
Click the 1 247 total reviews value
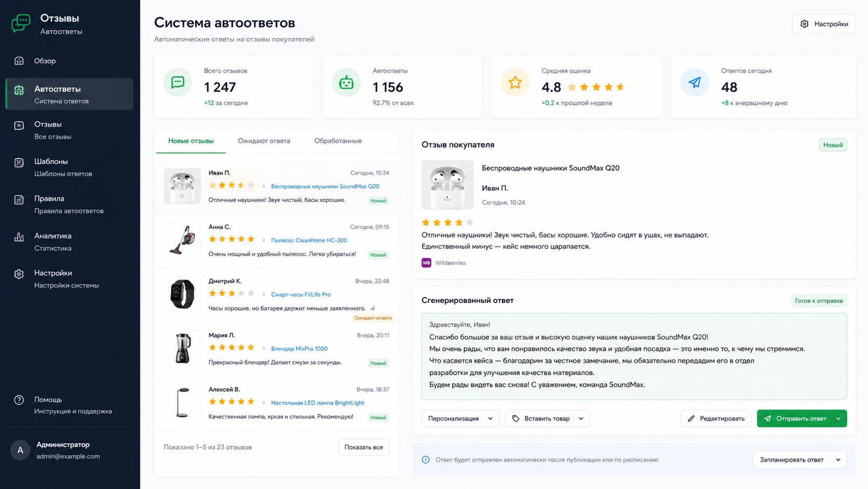[220, 87]
